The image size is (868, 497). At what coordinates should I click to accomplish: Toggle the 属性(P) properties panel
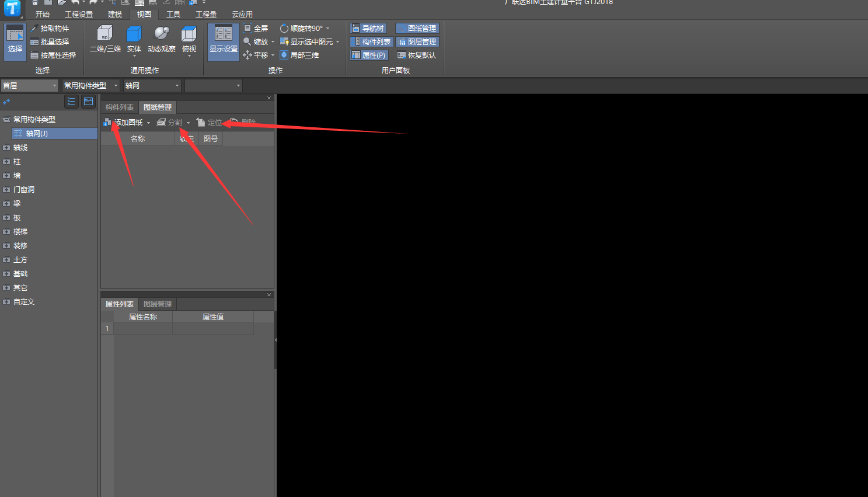369,55
